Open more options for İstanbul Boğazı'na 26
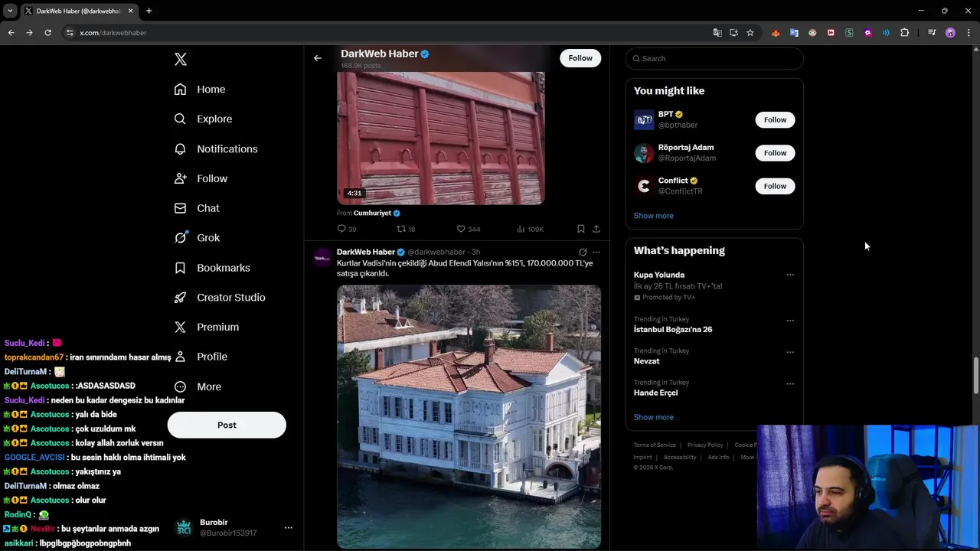 pos(790,321)
